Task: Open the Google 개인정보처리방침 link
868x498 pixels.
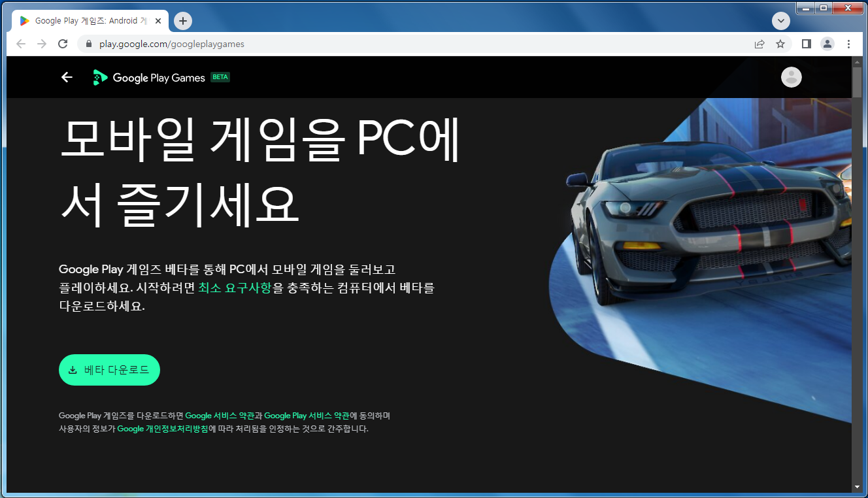Action: coord(163,429)
